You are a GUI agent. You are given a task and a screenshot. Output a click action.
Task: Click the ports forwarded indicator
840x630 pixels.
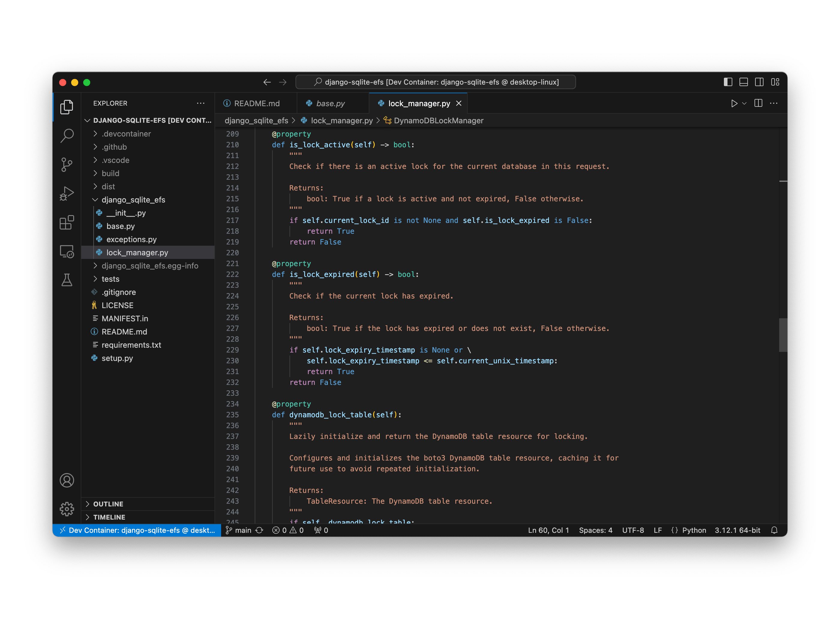321,530
